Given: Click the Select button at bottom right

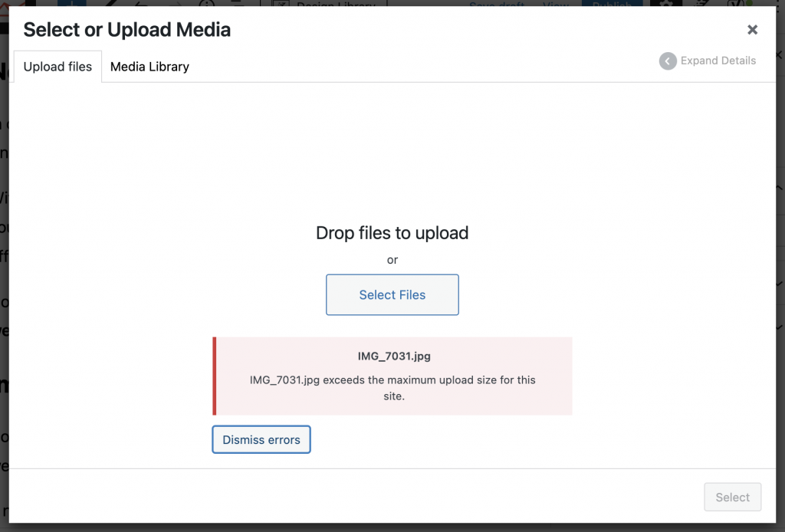Looking at the screenshot, I should click(732, 497).
